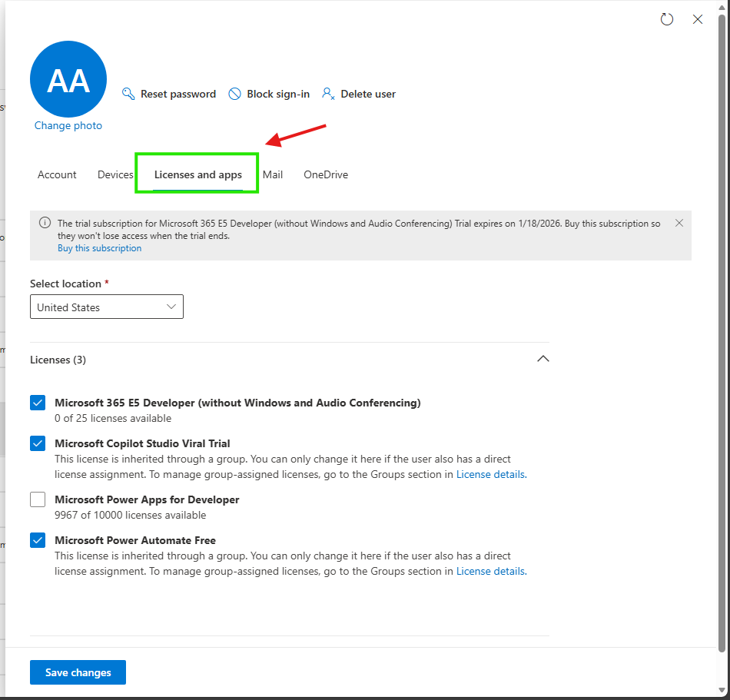Screen dimensions: 730x700
Task: Click the Delete user person icon
Action: pyautogui.click(x=328, y=94)
